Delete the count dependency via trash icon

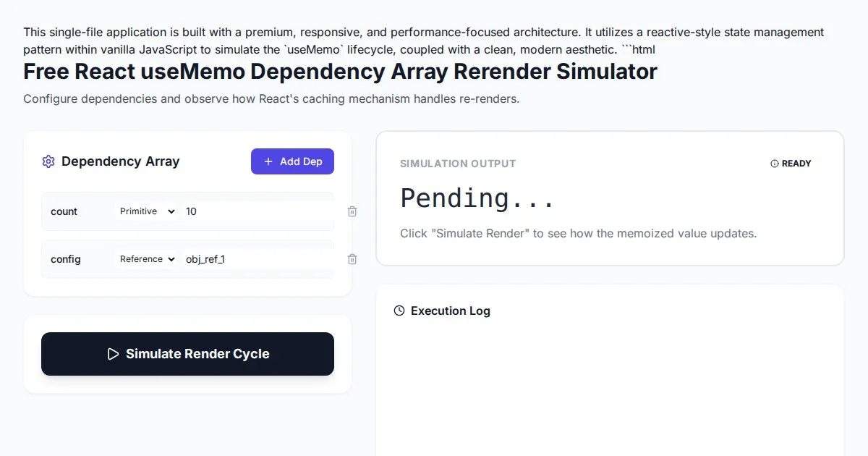pyautogui.click(x=352, y=211)
